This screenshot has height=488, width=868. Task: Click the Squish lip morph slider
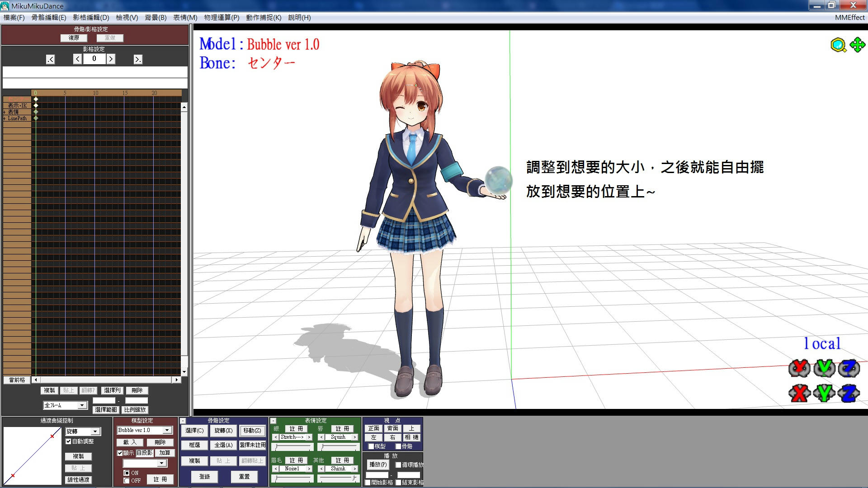click(338, 447)
